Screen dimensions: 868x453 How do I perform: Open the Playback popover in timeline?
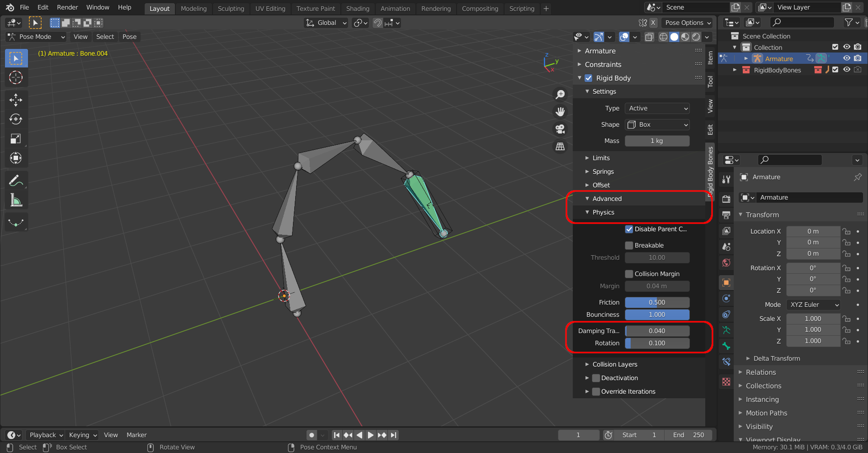(46, 435)
